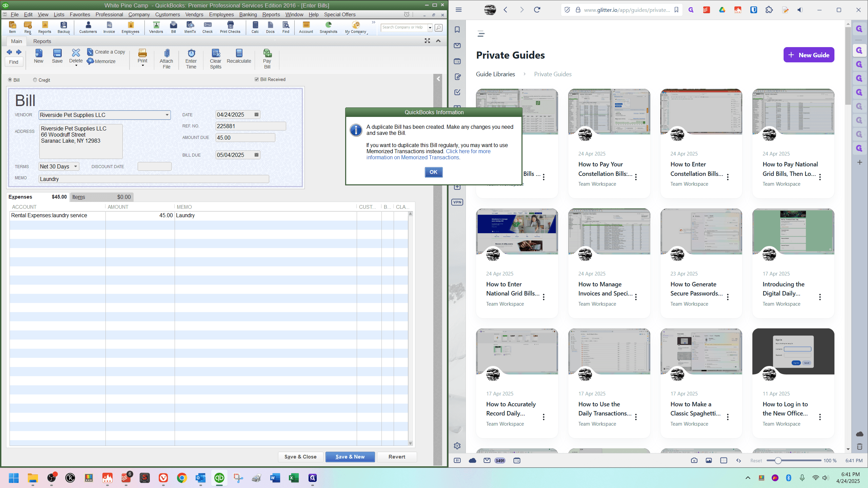Select the Credit radio button

(35, 80)
